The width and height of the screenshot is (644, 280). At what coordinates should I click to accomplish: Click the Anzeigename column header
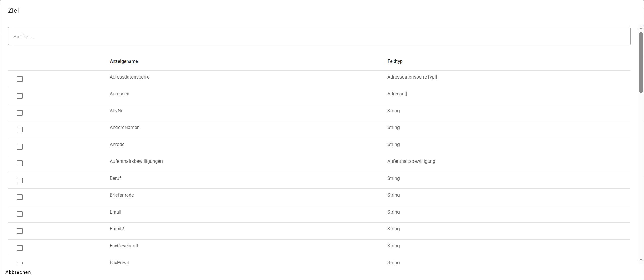124,61
